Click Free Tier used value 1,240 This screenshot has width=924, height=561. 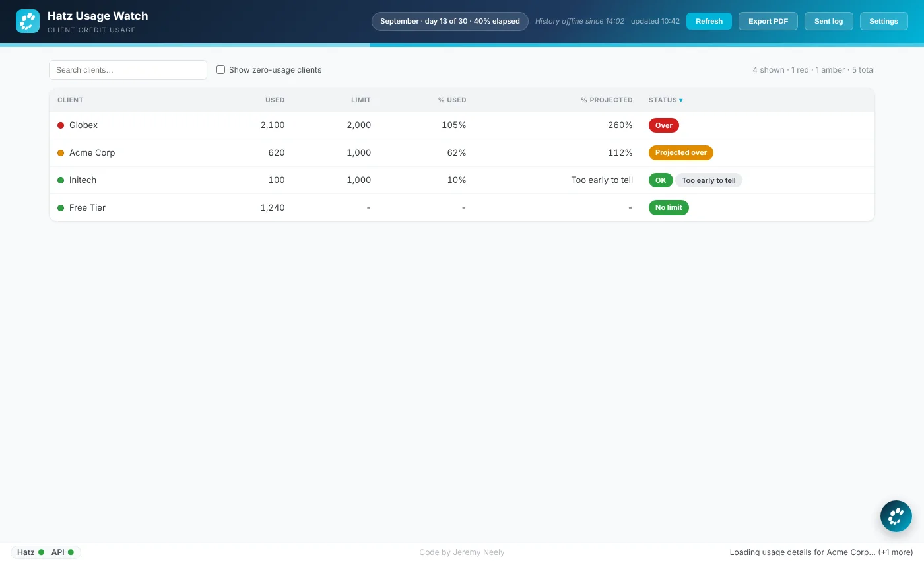point(273,208)
